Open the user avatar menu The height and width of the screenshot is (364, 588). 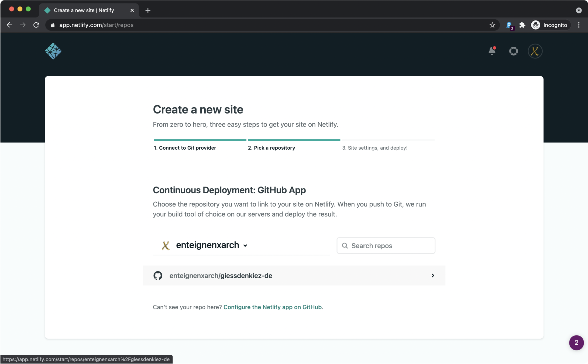click(535, 51)
